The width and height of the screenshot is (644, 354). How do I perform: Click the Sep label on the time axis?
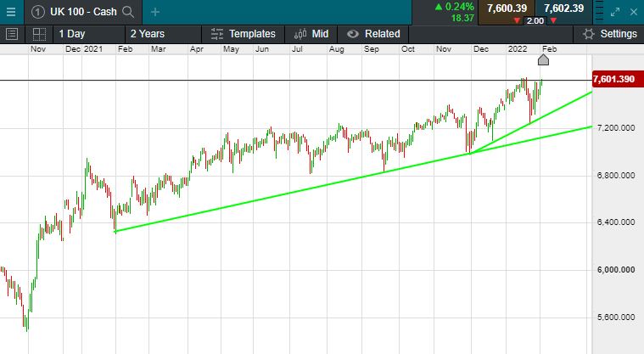tap(372, 49)
